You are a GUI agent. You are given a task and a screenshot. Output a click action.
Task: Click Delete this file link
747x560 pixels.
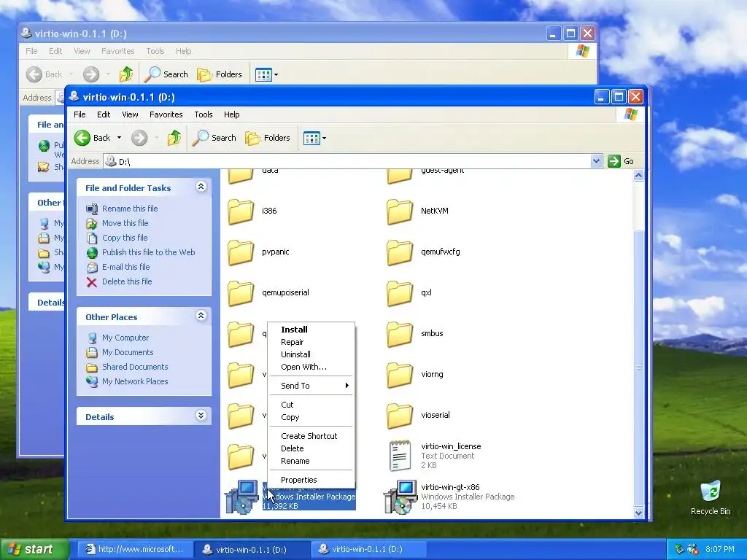(x=127, y=282)
